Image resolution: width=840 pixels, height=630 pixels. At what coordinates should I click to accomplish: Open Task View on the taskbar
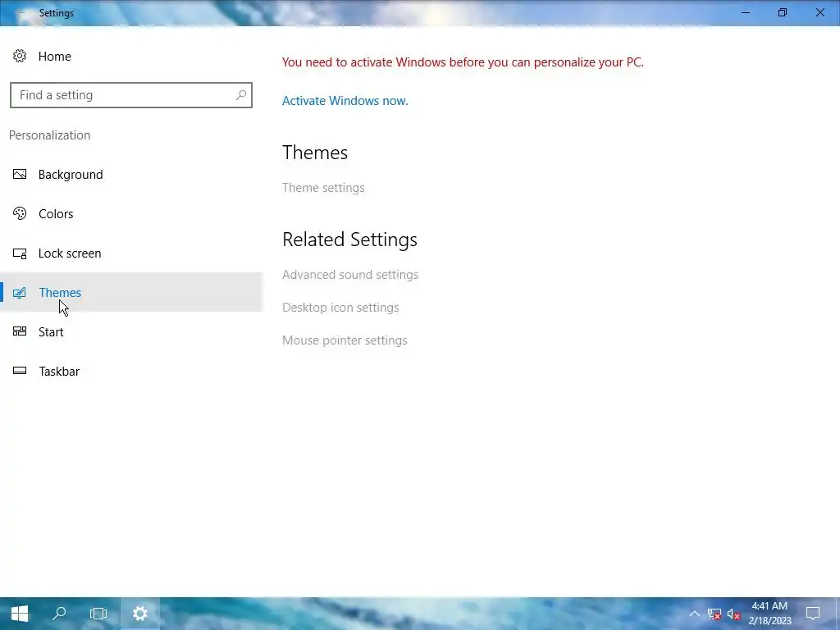tap(98, 614)
